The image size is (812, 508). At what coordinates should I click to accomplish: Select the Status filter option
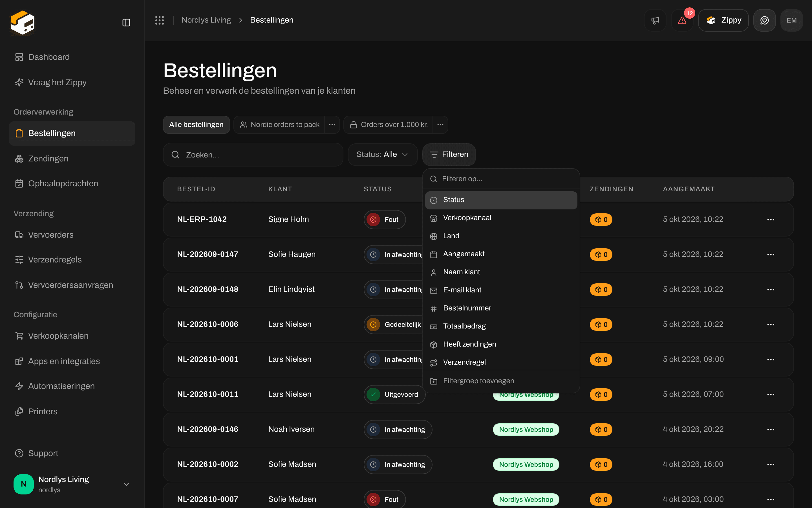tap(501, 200)
